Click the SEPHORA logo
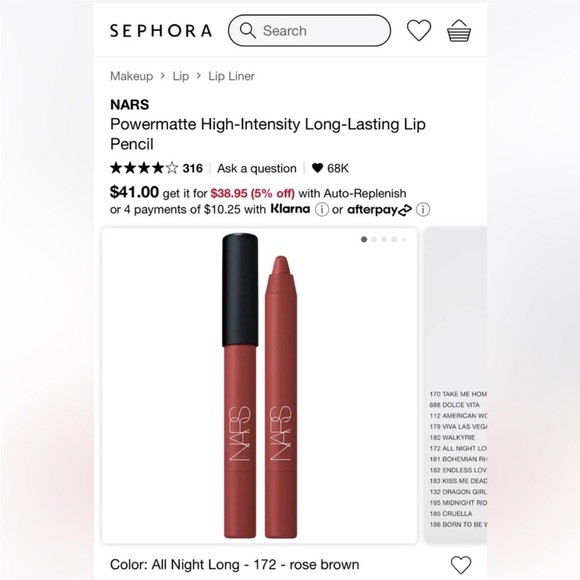580x580 pixels. tap(161, 31)
